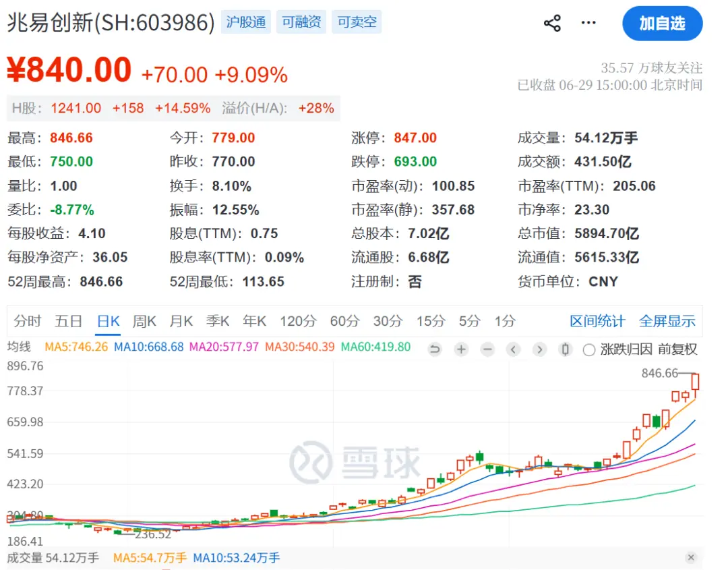Screen dimensions: 728x570
Task: Switch to the 分时 chart tab
Action: 28,321
